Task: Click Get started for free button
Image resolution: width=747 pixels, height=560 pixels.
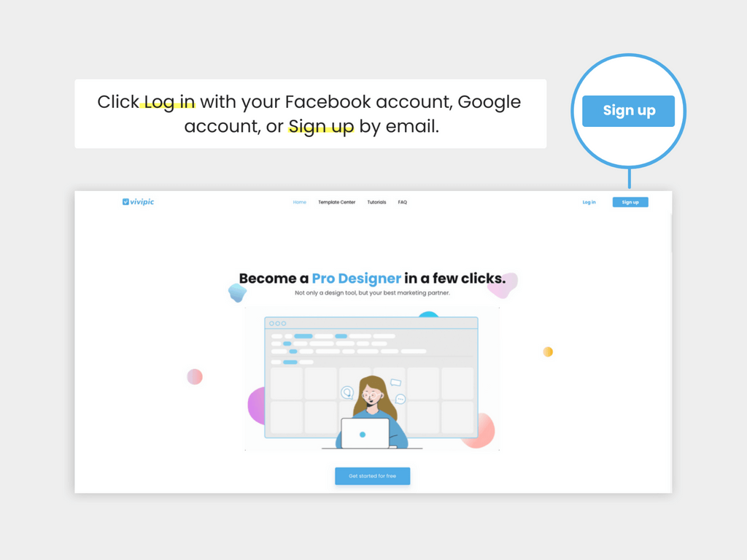Action: 373,476
